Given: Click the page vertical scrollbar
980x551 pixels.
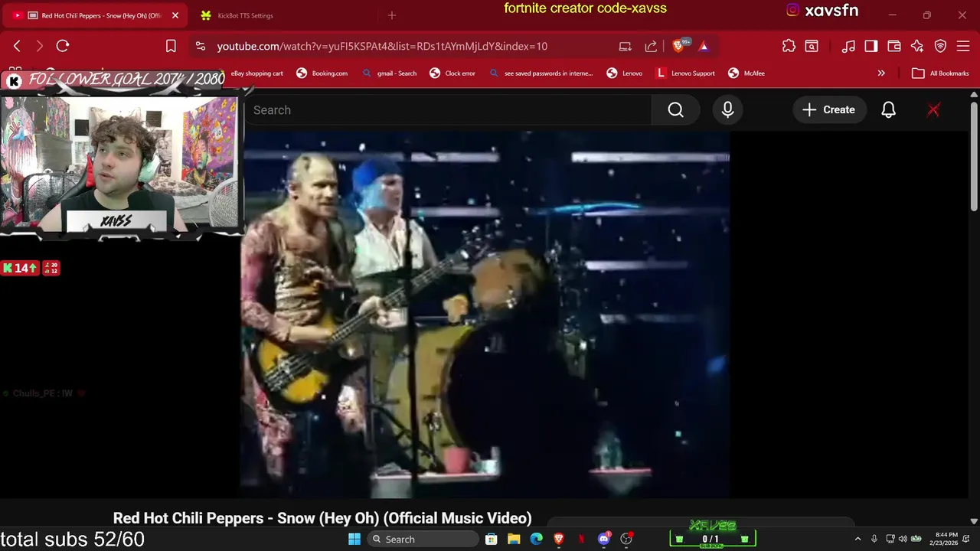Looking at the screenshot, I should click(x=974, y=157).
